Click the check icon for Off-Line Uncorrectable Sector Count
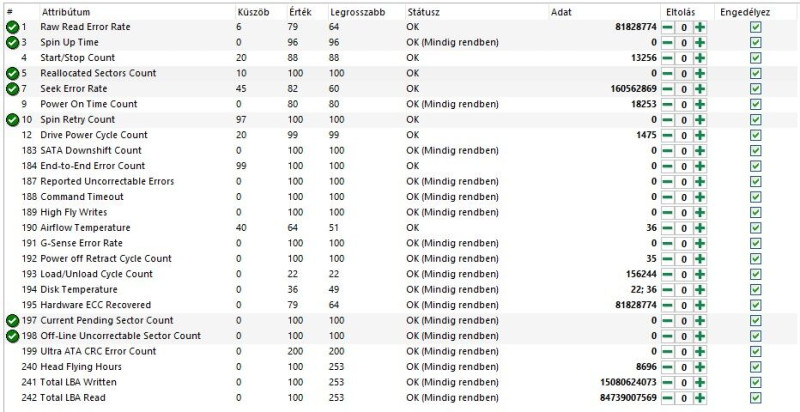Image resolution: width=800 pixels, height=412 pixels. [12, 336]
